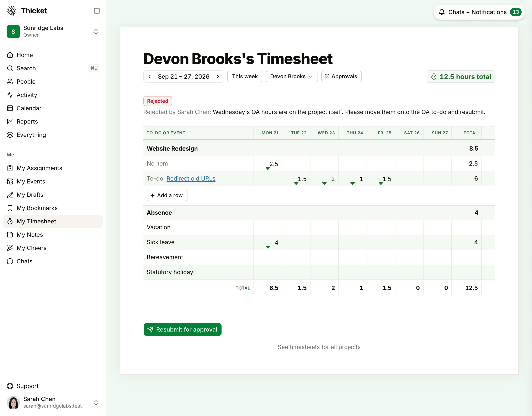Image resolution: width=532 pixels, height=416 pixels.
Task: Open the notifications count badge 13
Action: [516, 12]
